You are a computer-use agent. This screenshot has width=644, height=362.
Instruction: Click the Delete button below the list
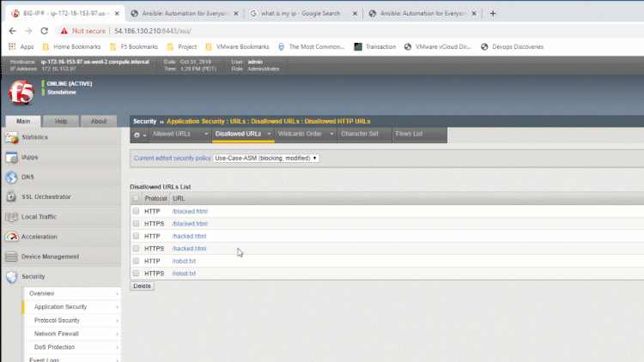tap(142, 286)
